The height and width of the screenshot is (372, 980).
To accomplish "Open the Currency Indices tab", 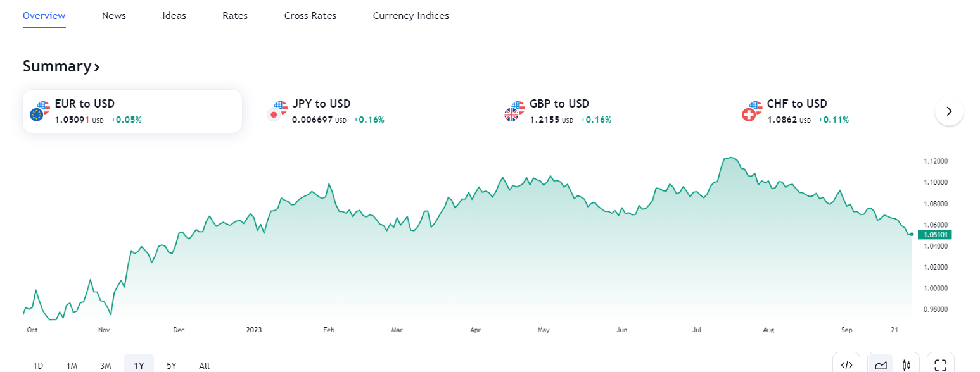I will [x=410, y=16].
